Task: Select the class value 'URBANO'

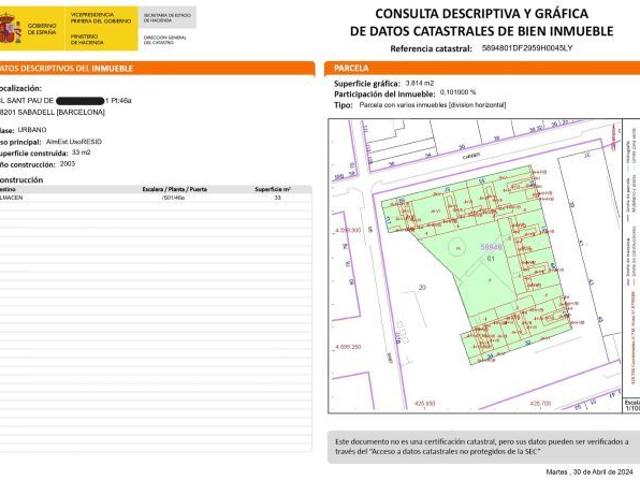Action: tap(32, 130)
